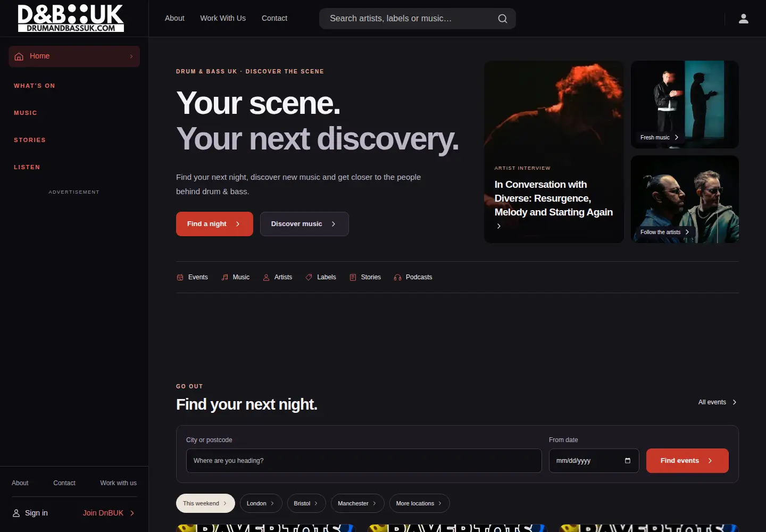The height and width of the screenshot is (532, 766).
Task: Click the arrow beside All events
Action: (x=735, y=402)
